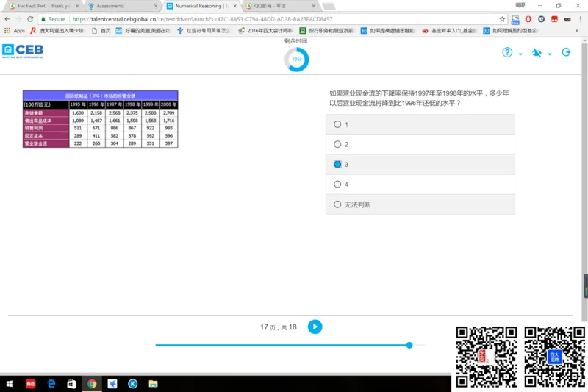
Task: Select answer option 3
Action: coord(420,164)
